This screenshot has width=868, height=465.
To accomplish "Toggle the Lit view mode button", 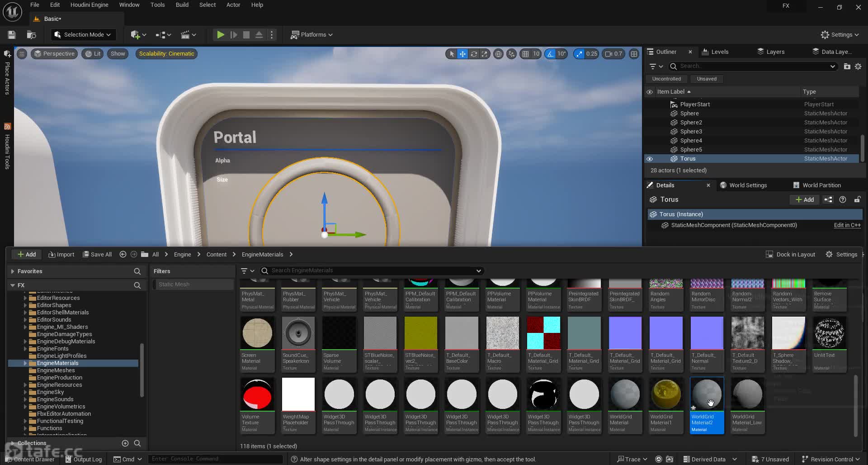I will (93, 54).
